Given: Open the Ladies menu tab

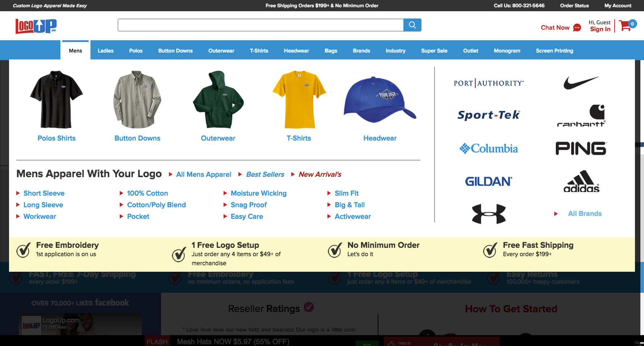Looking at the screenshot, I should point(105,51).
